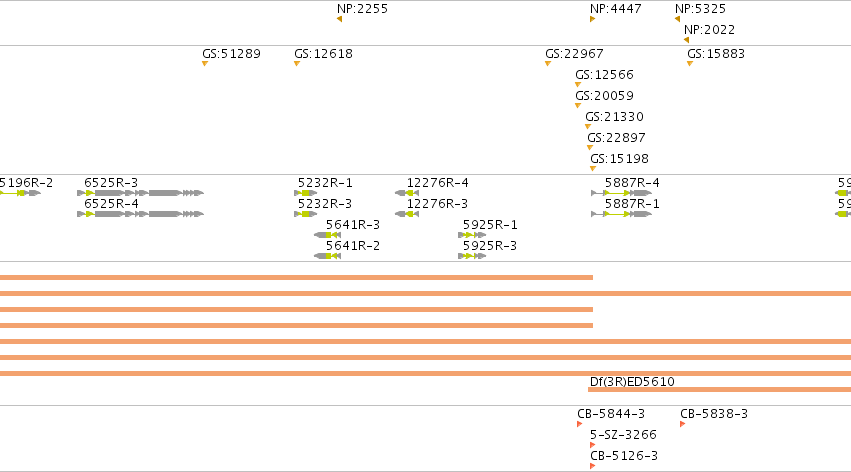
Task: Select the GS:12618 insertion marker
Action: tap(297, 64)
